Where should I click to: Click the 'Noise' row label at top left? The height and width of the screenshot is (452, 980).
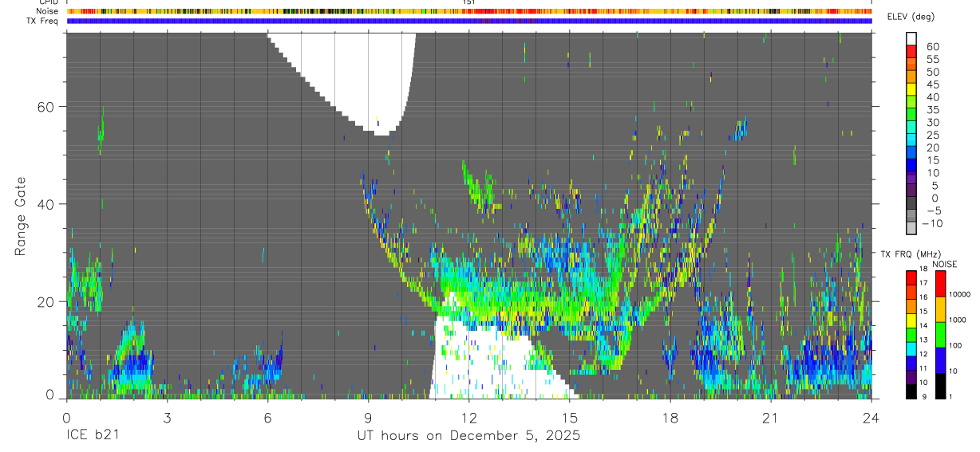pyautogui.click(x=49, y=11)
